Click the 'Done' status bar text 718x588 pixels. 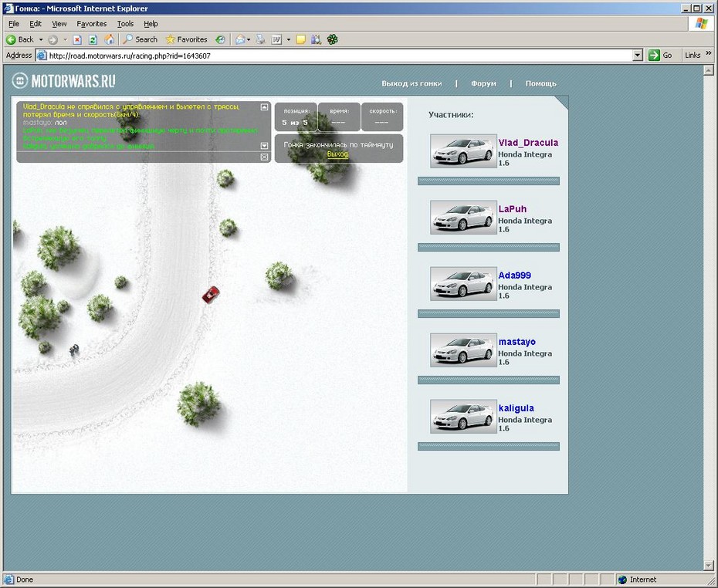[25, 580]
